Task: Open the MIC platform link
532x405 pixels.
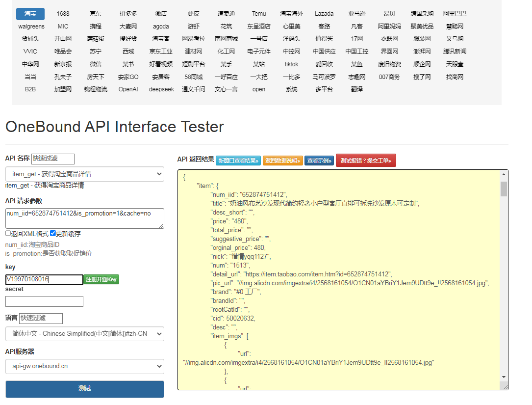Action: coord(63,26)
